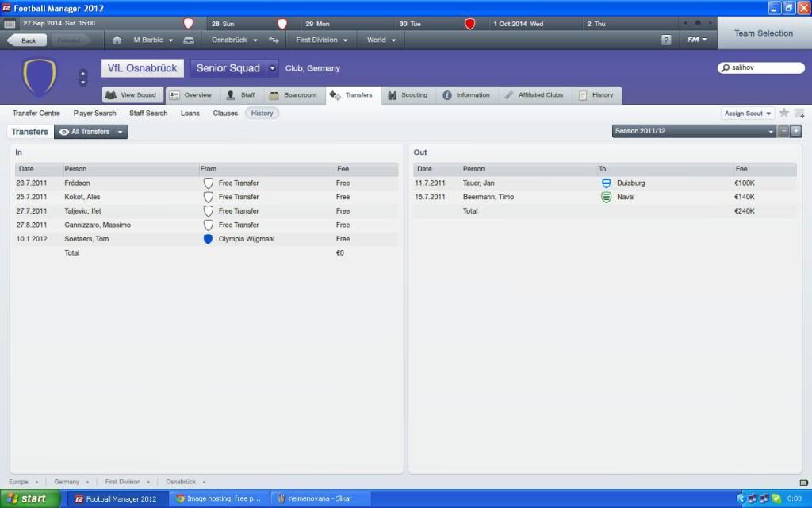Click the search magnifier icon

[x=726, y=68]
